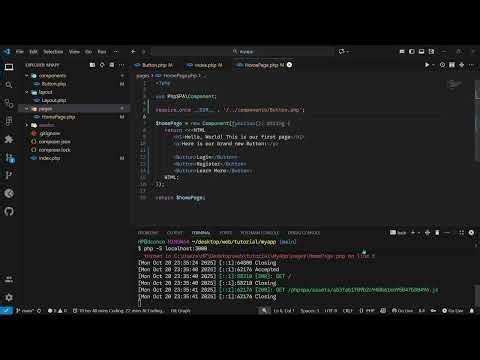
Task: Switch to the Output panel tab
Action: click(x=175, y=233)
